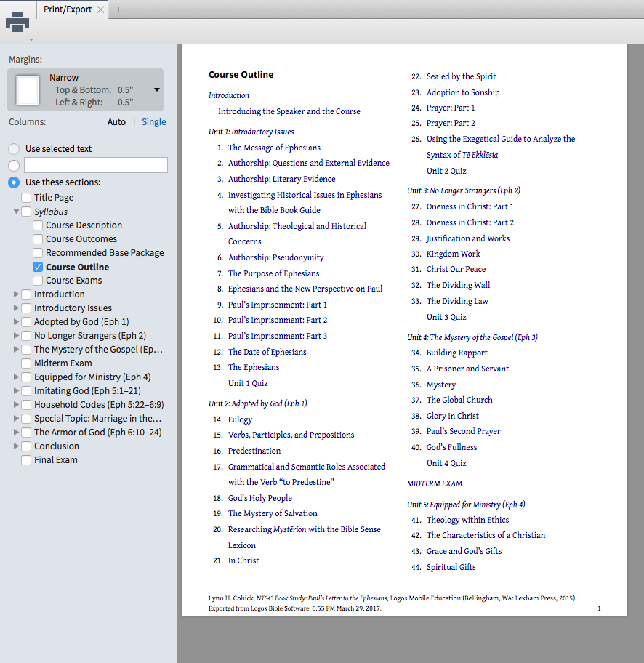Check the Final Exam checkbox

26,460
